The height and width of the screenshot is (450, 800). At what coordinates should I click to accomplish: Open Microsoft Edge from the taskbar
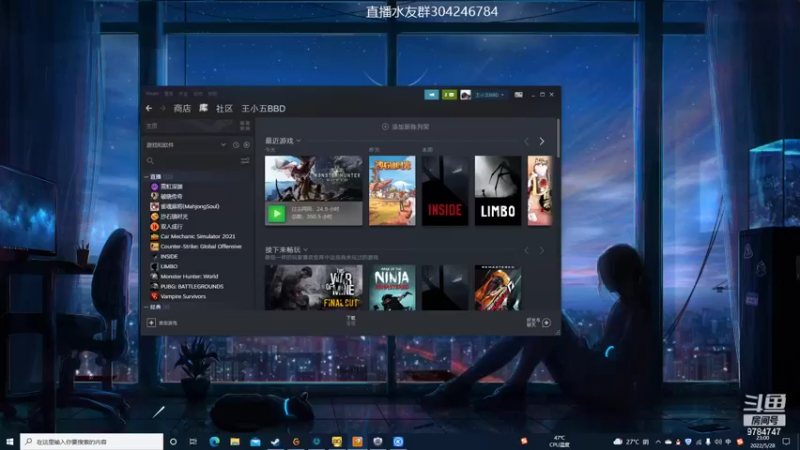click(x=214, y=441)
